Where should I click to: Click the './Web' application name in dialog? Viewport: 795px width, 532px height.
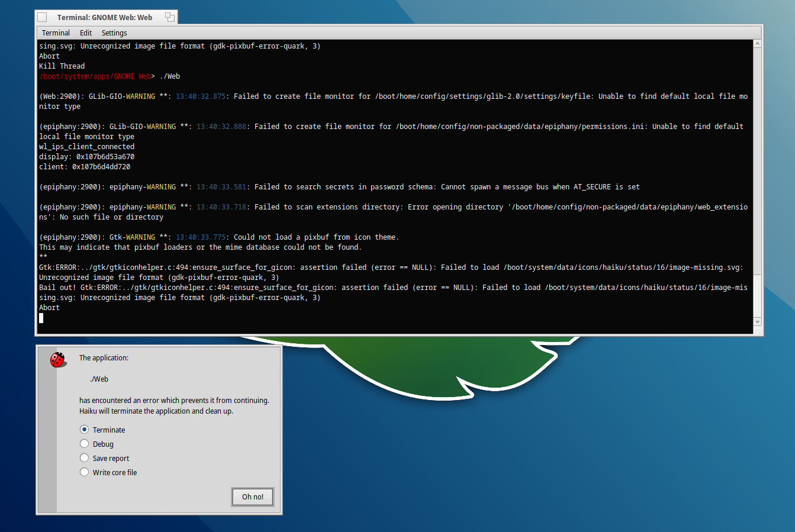(x=99, y=379)
